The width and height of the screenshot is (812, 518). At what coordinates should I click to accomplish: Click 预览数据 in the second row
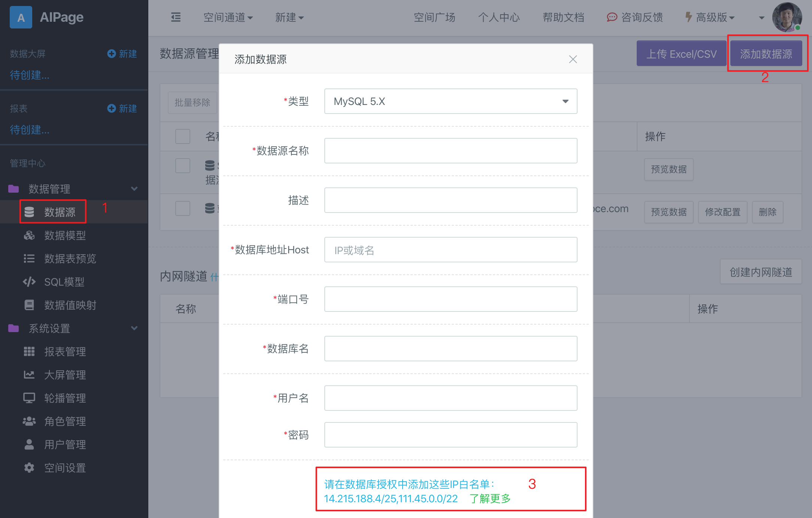[x=669, y=212]
